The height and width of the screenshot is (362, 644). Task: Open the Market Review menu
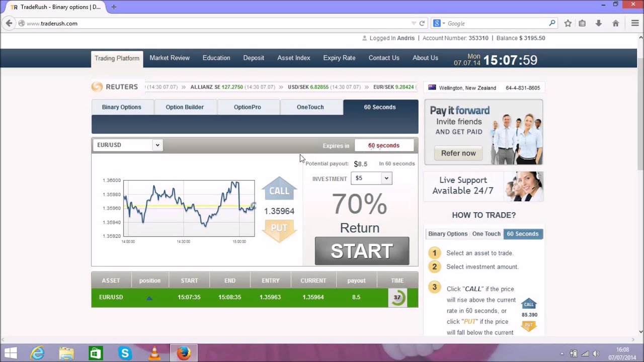coord(170,58)
